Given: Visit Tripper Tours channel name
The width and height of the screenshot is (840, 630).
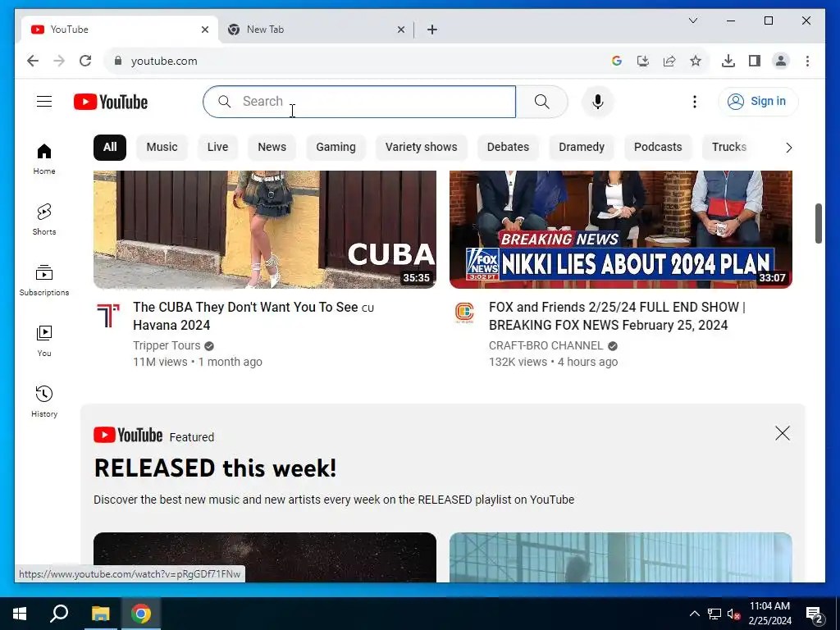Looking at the screenshot, I should [167, 345].
